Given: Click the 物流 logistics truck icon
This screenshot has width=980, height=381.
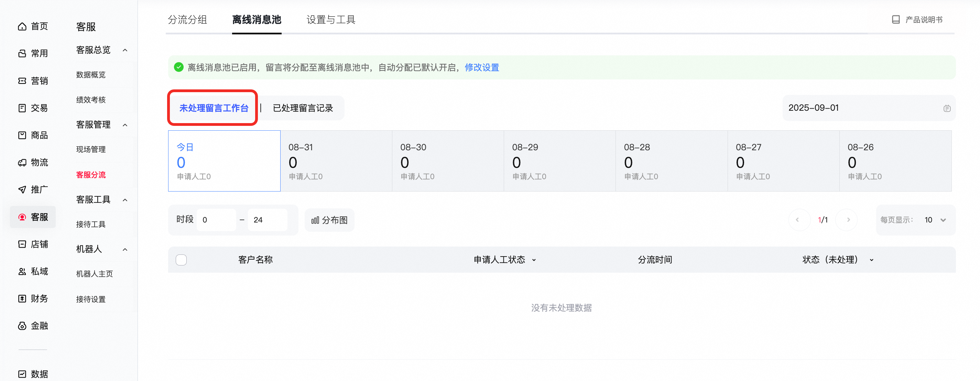Looking at the screenshot, I should [22, 163].
